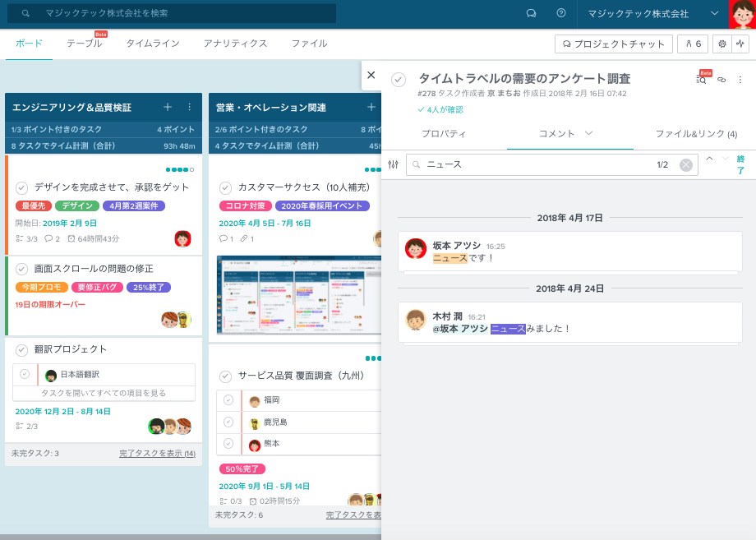
Task: Open the アナリティクス tab
Action: pos(235,44)
